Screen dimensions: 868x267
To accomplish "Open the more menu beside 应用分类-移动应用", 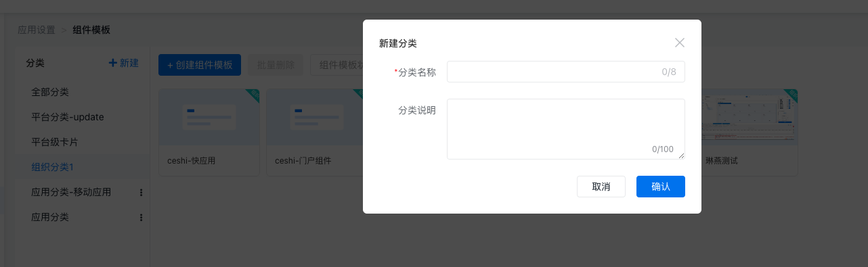I will tap(141, 193).
